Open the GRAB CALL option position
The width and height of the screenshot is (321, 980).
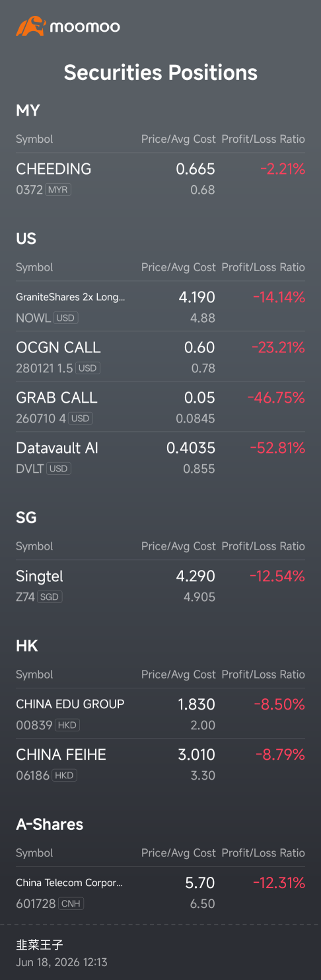160,407
